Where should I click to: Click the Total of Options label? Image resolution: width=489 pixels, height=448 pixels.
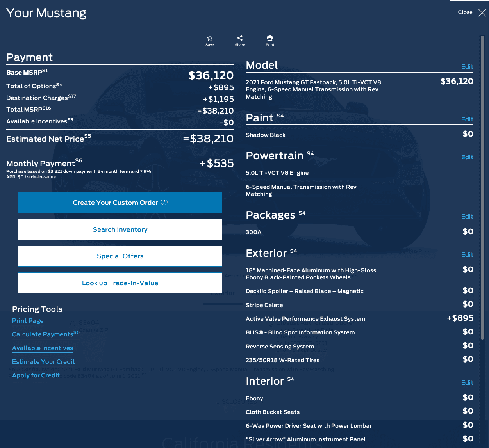[34, 86]
